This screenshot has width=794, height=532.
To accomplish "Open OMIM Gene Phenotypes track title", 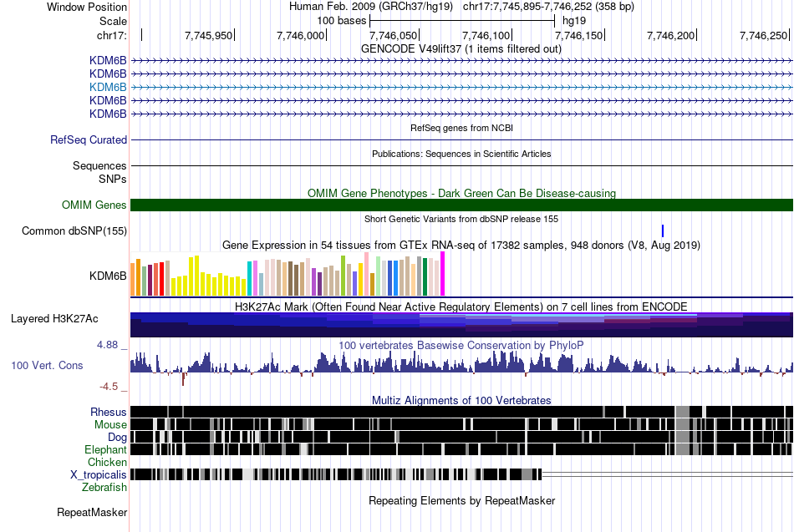I will point(461,194).
